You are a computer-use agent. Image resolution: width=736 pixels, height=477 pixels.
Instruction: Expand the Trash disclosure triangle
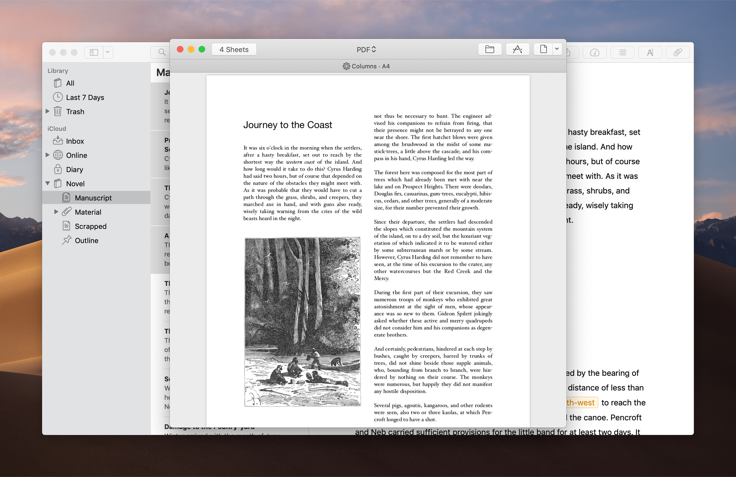coord(47,111)
